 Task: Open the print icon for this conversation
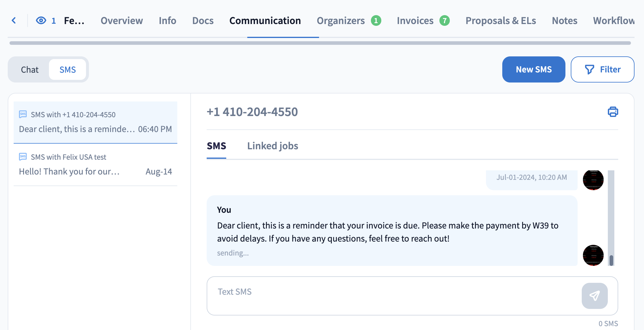[613, 112]
